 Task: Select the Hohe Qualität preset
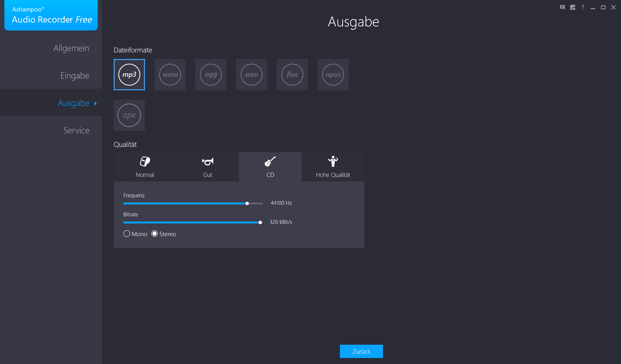pos(333,167)
